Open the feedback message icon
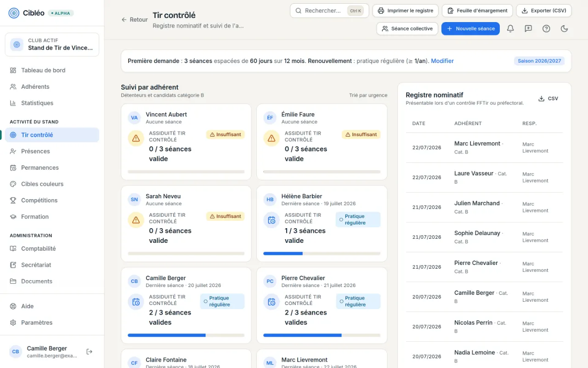 [528, 29]
